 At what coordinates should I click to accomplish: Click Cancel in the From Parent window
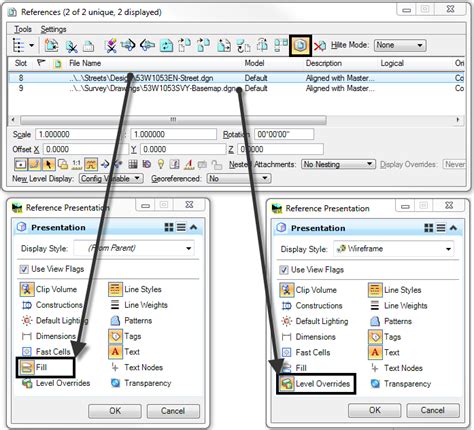pos(173,411)
